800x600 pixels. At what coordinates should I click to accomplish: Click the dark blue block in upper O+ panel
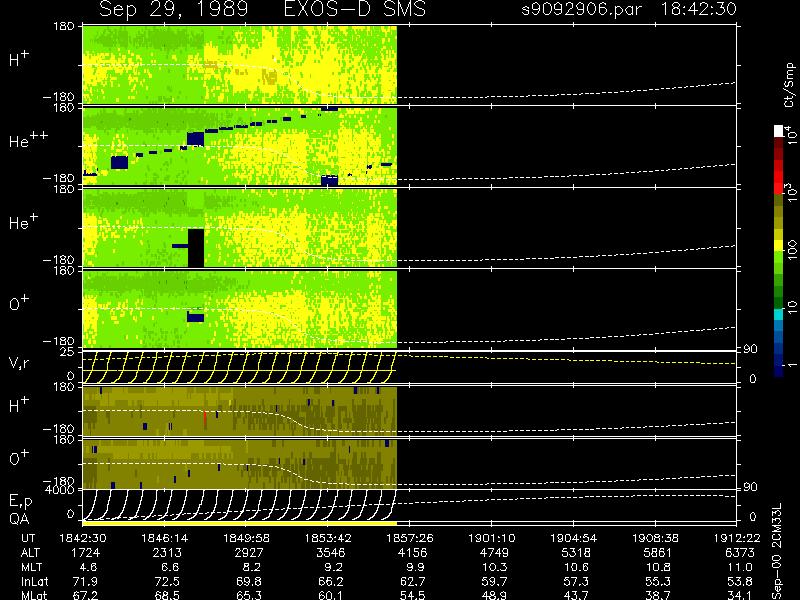point(195,316)
